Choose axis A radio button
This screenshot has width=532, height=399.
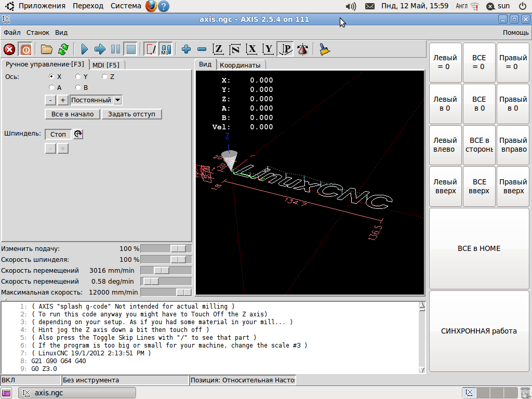coord(52,88)
